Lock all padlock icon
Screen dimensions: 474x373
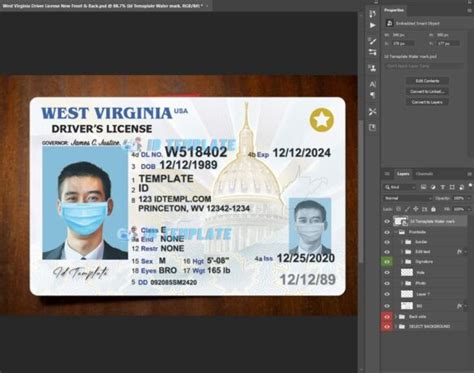433,209
